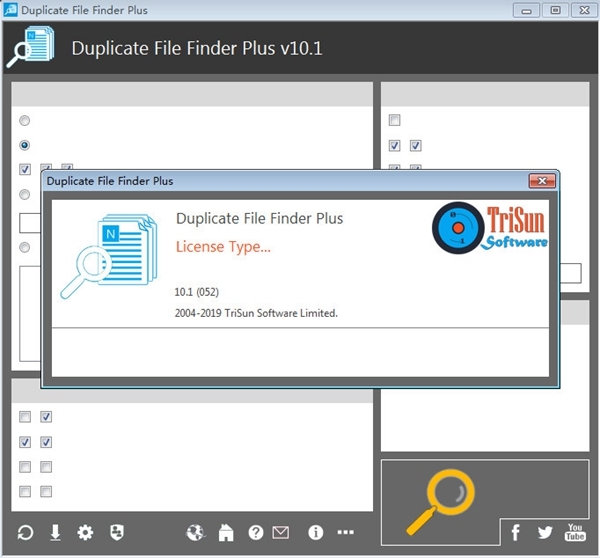Viewport: 600px width, 558px height.
Task: Check right checkbox in last row of bottom-left panel
Action: [x=46, y=491]
